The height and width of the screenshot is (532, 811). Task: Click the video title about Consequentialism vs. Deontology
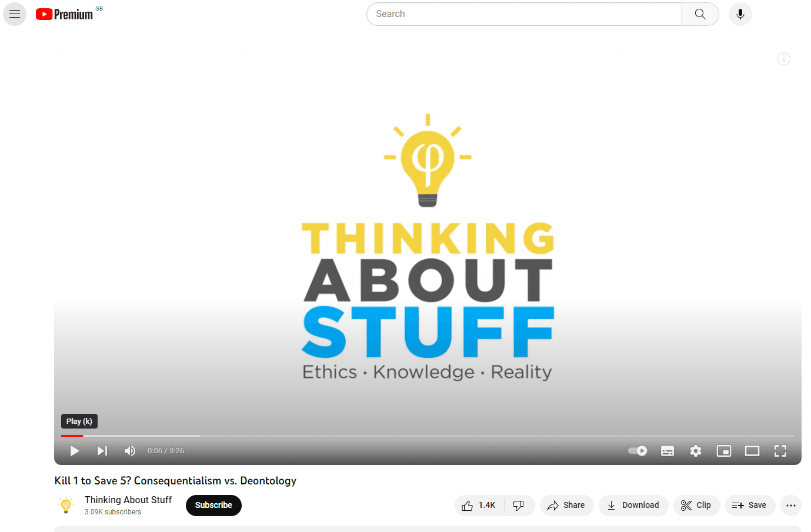pos(175,481)
